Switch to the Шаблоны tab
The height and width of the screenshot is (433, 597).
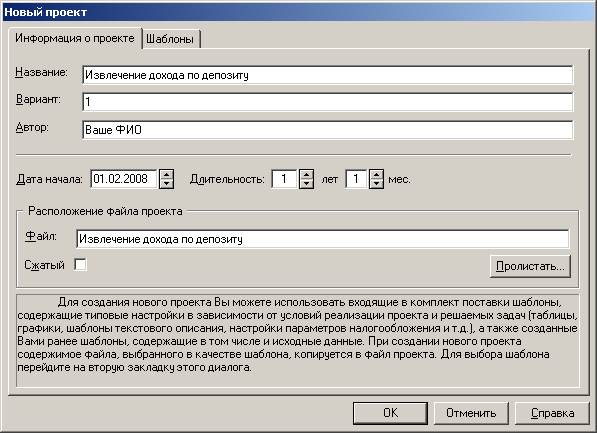pyautogui.click(x=170, y=39)
